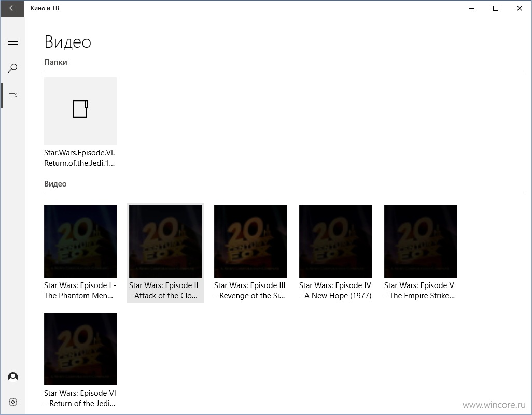This screenshot has height=415, width=532.
Task: Click the 'Star Wars: Episode II' title text
Action: click(163, 291)
